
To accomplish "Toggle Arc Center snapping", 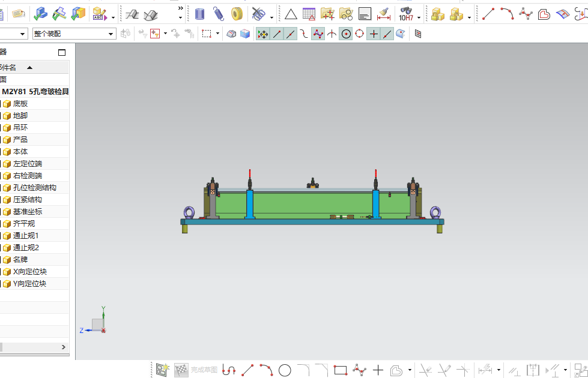I will [346, 34].
